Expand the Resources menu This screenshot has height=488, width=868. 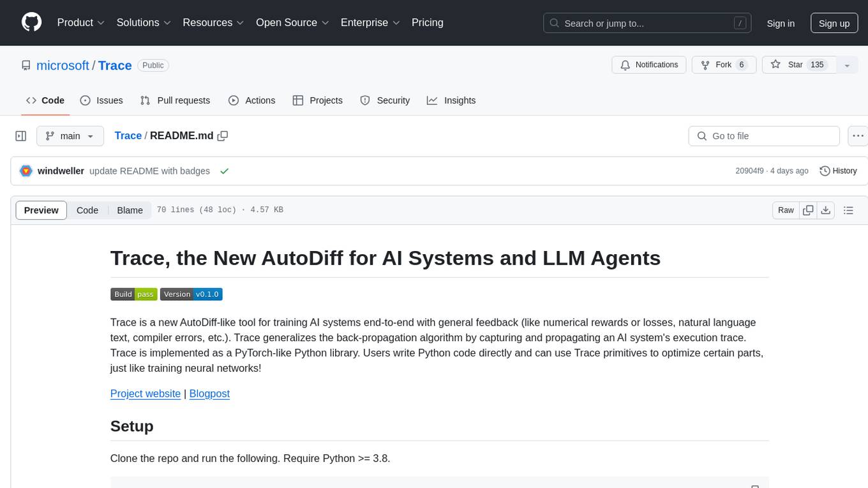[x=213, y=22]
